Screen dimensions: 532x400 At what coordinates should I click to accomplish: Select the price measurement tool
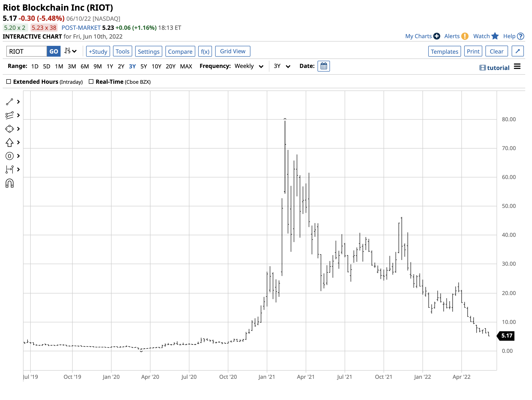(9, 170)
